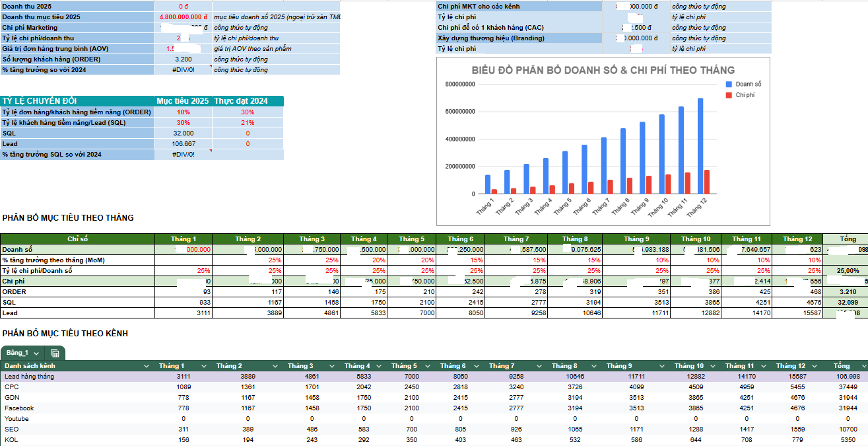
Task: Open the Tháng 12 filter dropdown in channel table
Action: (813, 366)
